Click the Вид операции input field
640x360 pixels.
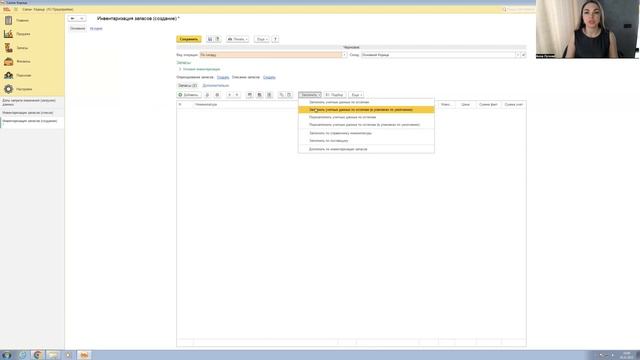click(271, 55)
